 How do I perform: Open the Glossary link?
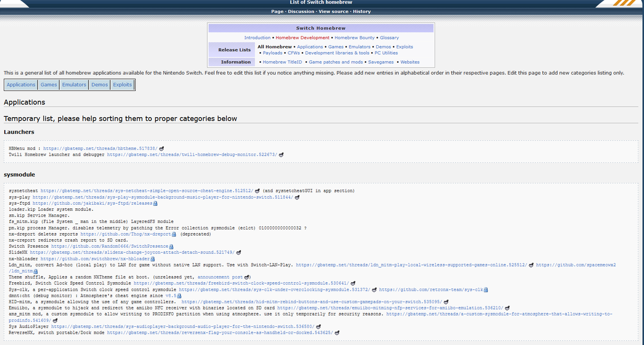click(x=390, y=38)
